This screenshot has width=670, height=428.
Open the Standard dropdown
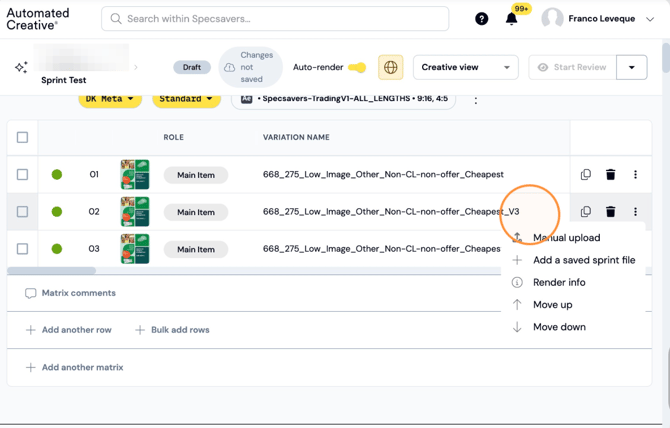[x=186, y=99]
